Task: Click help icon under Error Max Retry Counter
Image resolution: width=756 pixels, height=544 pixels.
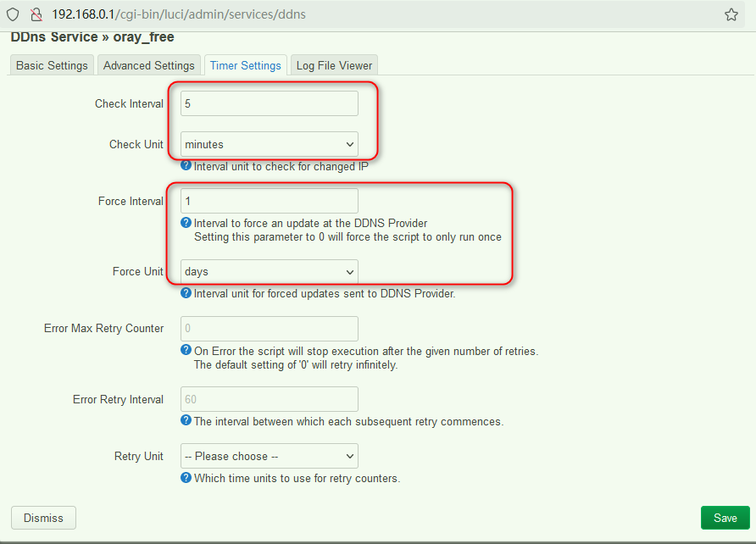Action: coord(186,350)
